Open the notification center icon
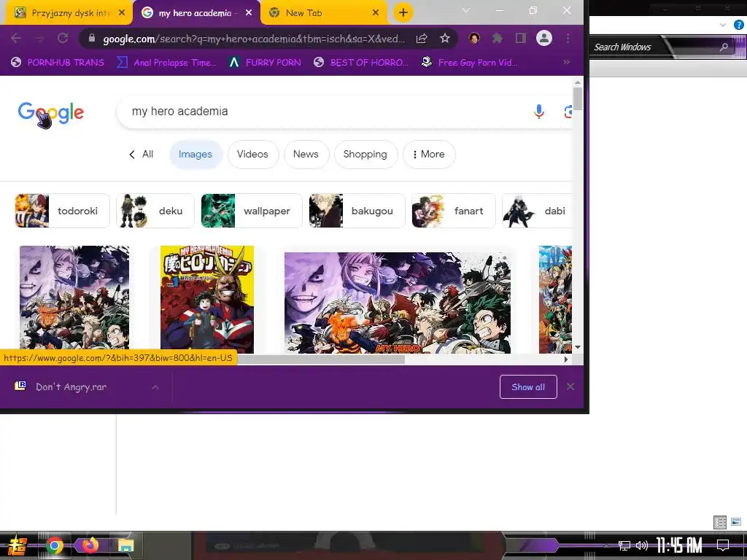Viewport: 747px width, 560px height. (723, 545)
